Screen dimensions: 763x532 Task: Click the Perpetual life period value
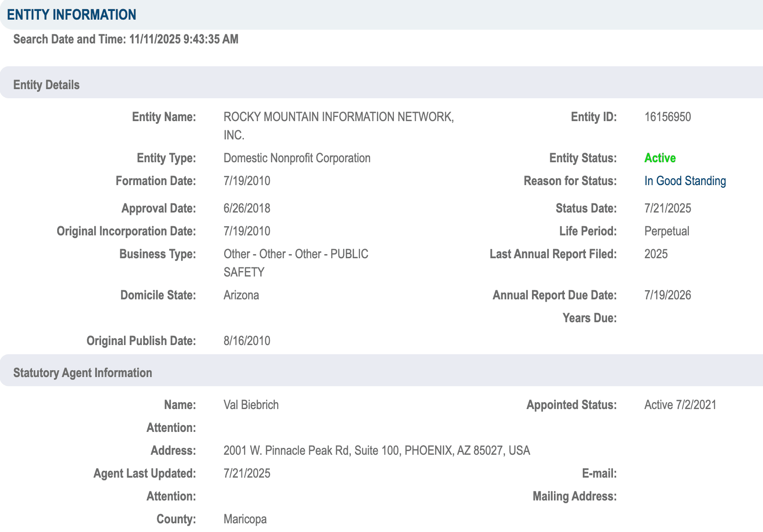[x=666, y=231]
